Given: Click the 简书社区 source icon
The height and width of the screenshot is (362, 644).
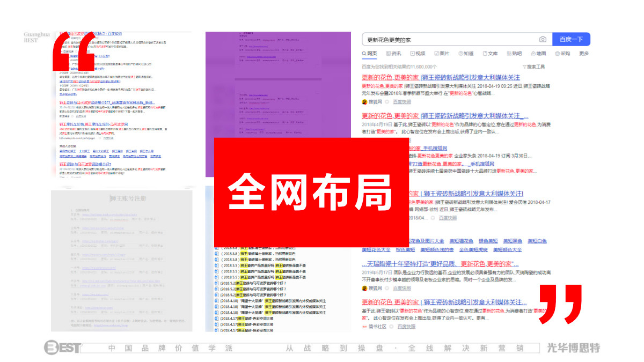Looking at the screenshot, I should 364,327.
